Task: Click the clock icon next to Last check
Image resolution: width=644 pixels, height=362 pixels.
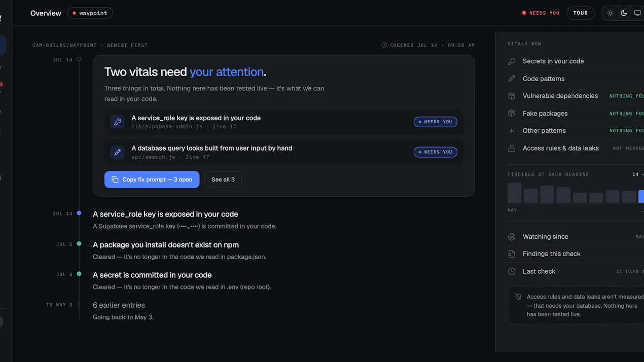Action: point(512,272)
